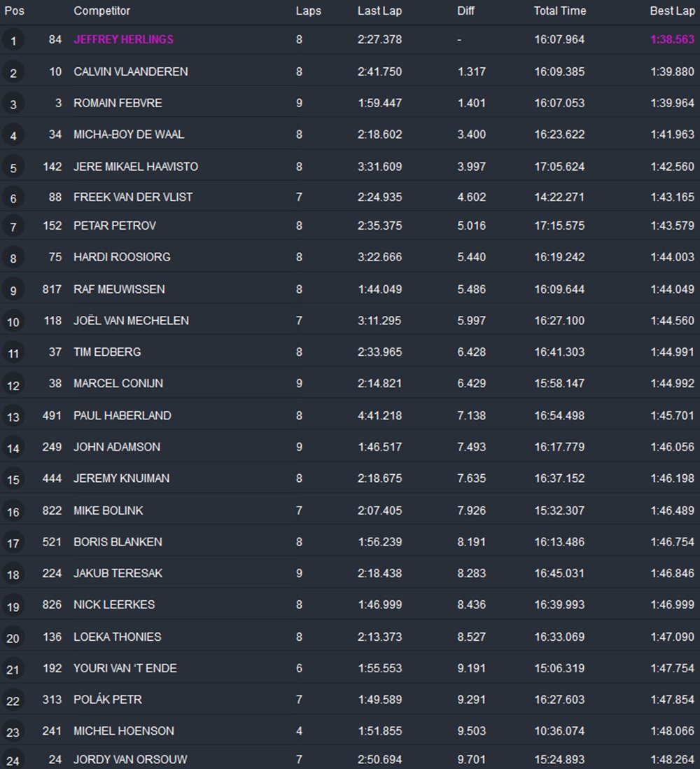Click Jeffrey Herlings' purple best lap time
The image size is (700, 769).
tap(672, 39)
